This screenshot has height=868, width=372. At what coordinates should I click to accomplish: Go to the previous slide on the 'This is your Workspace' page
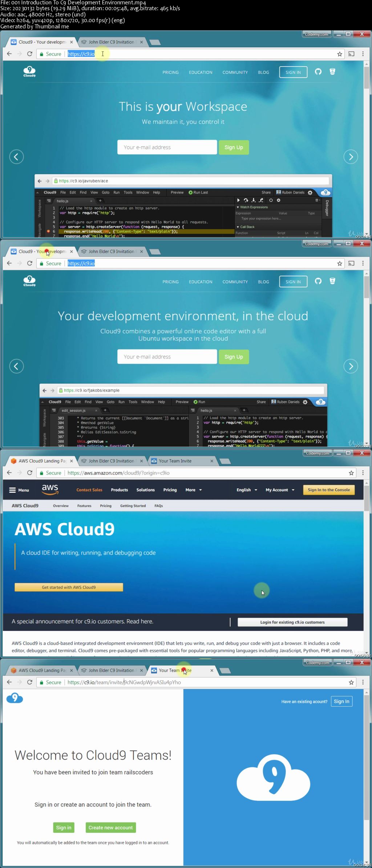(x=16, y=157)
